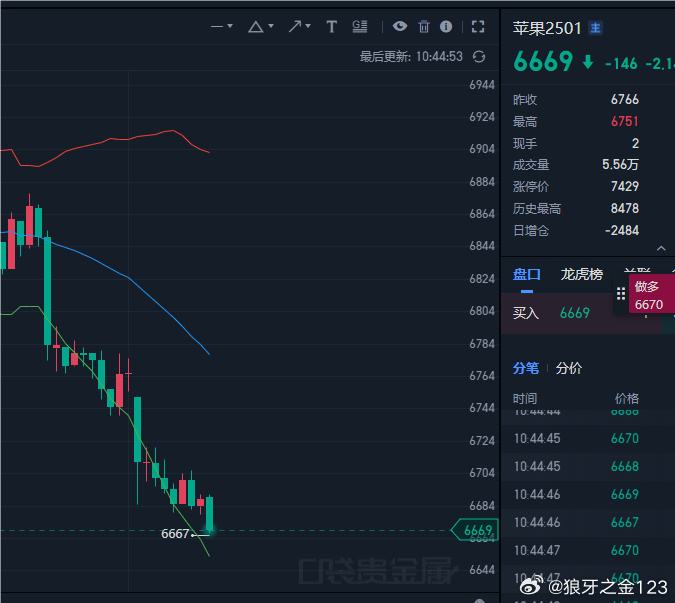The height and width of the screenshot is (603, 675).
Task: Select the 分价 price view
Action: pyautogui.click(x=569, y=368)
